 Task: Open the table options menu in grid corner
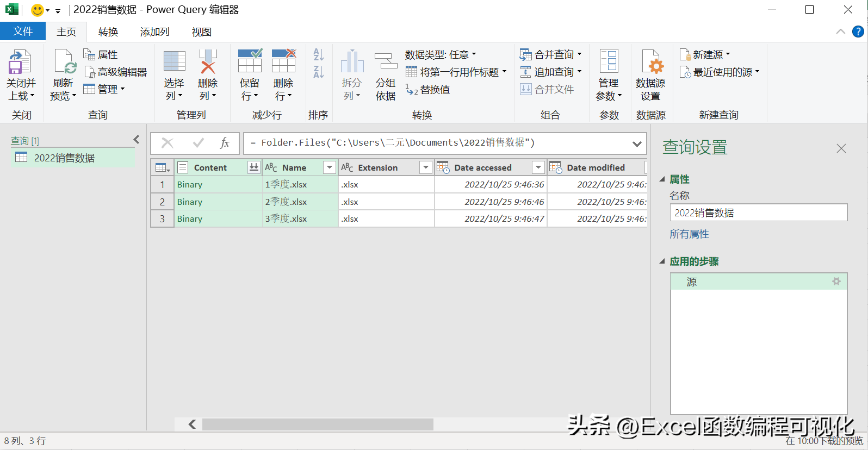point(162,167)
